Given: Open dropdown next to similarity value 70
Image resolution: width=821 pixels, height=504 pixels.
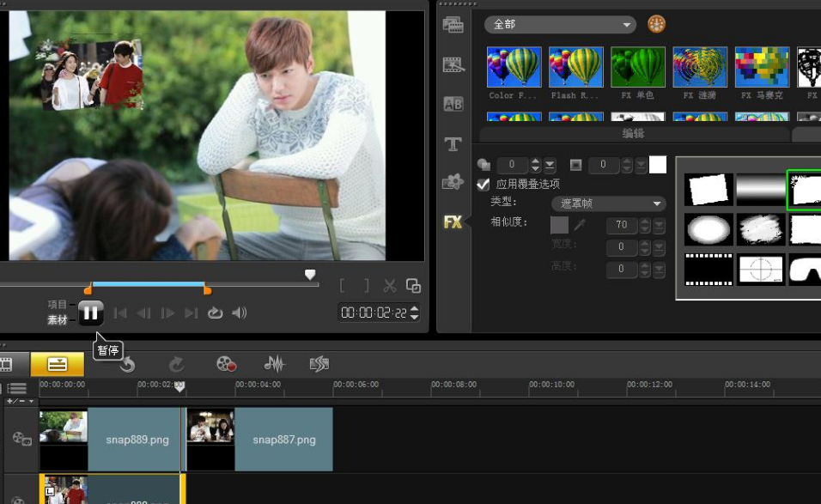Looking at the screenshot, I should click(659, 225).
